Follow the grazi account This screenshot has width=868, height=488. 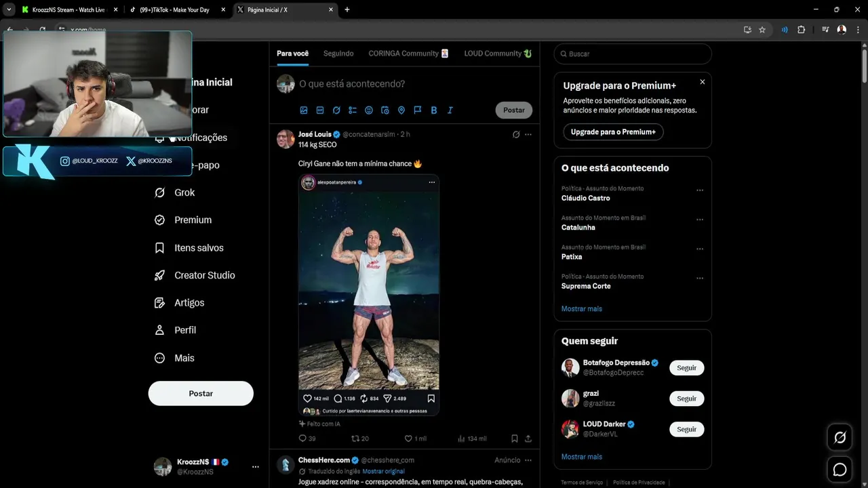(x=687, y=399)
